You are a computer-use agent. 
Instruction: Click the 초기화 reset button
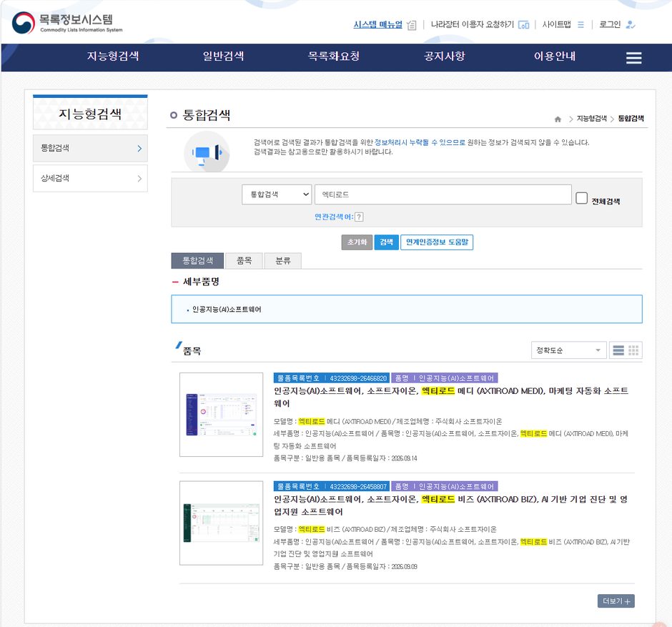tap(357, 242)
